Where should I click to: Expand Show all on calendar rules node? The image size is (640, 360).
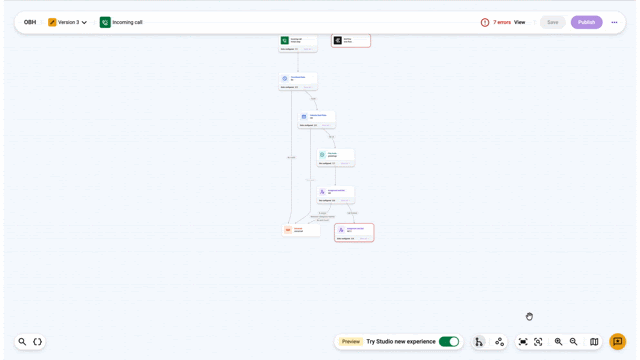(326, 125)
